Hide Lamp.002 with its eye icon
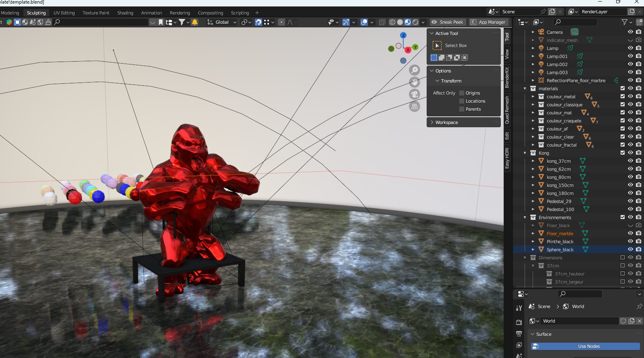The width and height of the screenshot is (644, 358). tap(630, 64)
